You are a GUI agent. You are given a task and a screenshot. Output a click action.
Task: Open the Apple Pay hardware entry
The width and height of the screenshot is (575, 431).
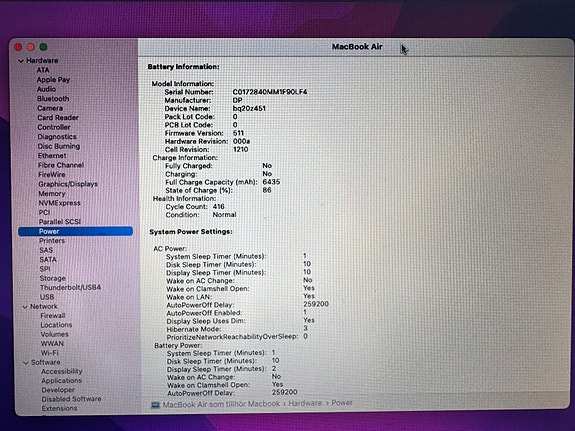53,80
